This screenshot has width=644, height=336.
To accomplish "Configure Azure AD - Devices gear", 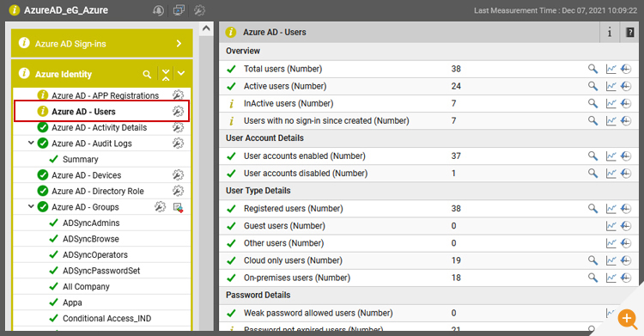I will pyautogui.click(x=178, y=175).
